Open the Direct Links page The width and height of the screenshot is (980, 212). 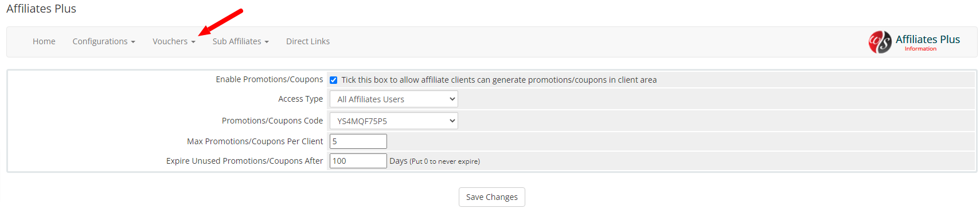click(x=308, y=41)
